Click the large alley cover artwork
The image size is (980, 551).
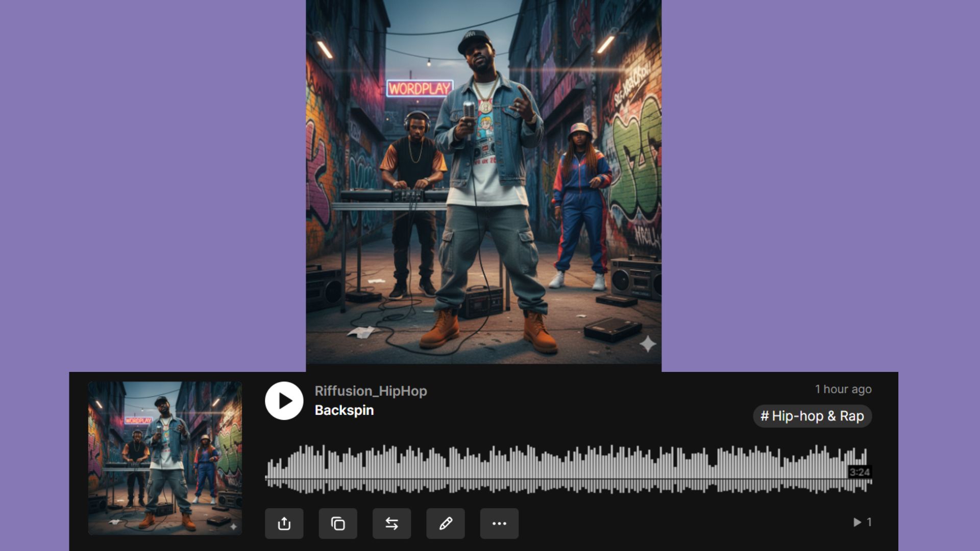point(483,230)
